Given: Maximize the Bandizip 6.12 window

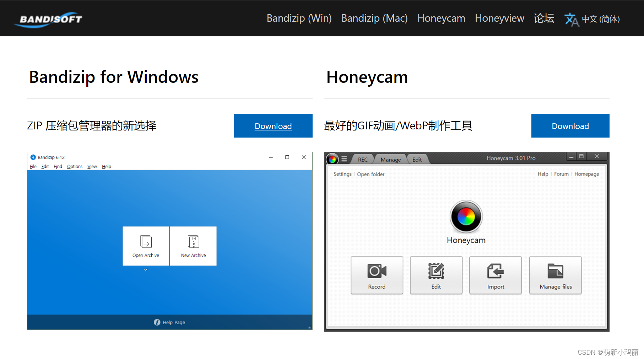Looking at the screenshot, I should (x=287, y=157).
